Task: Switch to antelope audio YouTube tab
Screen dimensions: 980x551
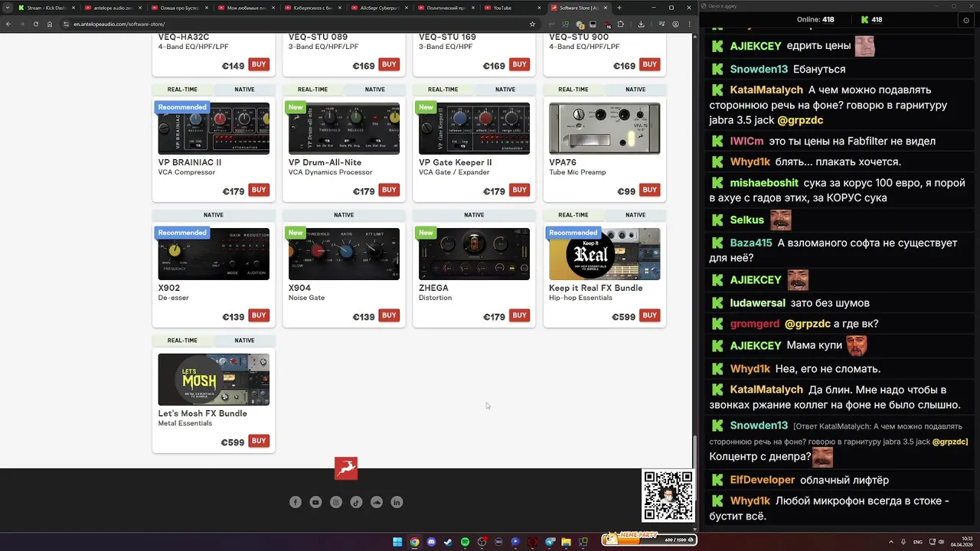Action: [x=113, y=8]
